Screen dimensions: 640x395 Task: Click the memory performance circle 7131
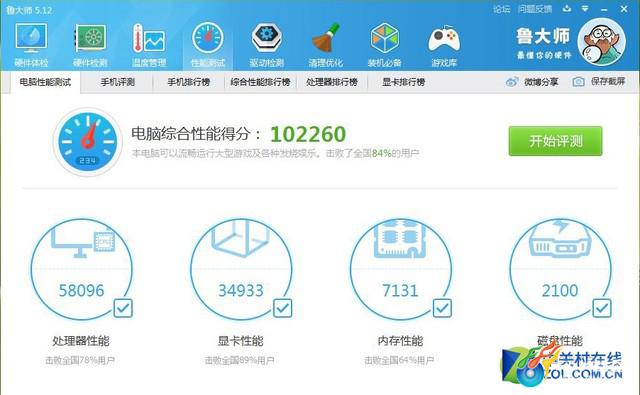click(400, 269)
